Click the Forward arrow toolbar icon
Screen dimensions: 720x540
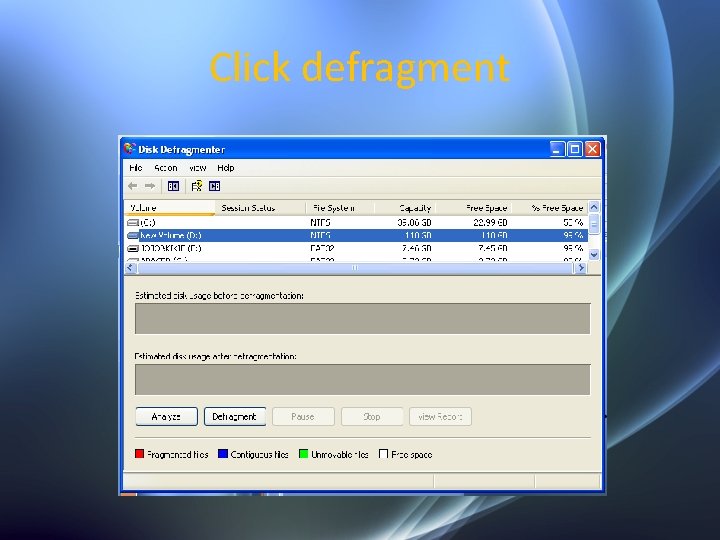(150, 186)
